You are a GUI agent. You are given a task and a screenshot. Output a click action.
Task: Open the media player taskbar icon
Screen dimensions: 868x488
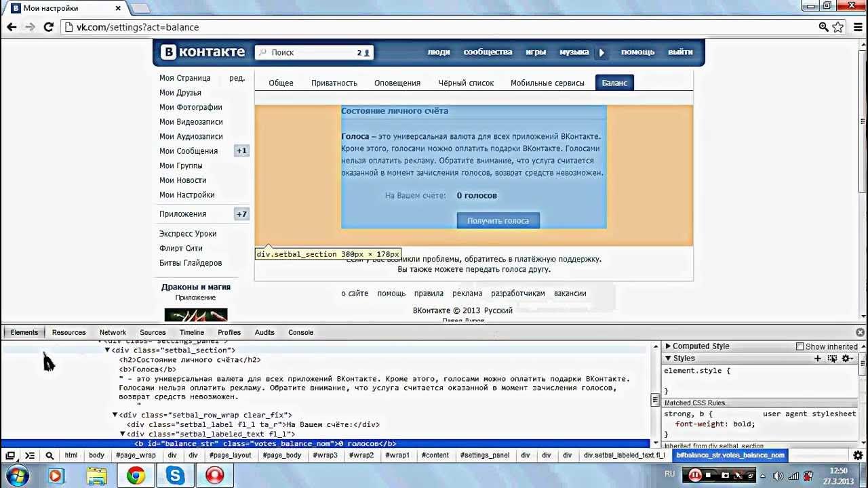click(55, 476)
